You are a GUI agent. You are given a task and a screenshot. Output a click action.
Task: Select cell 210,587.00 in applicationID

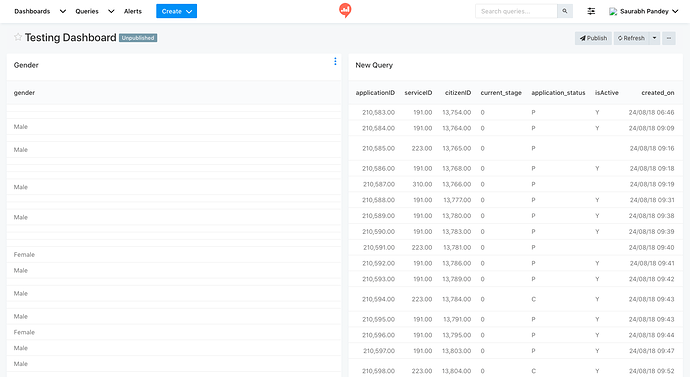[x=378, y=184]
